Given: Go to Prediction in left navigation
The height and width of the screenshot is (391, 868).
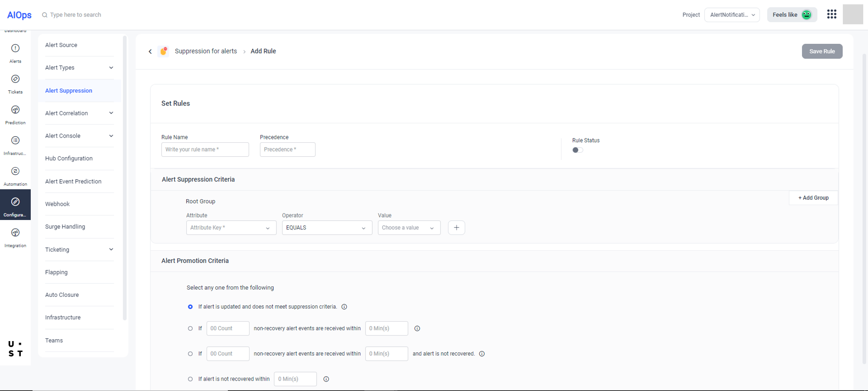Looking at the screenshot, I should coord(15,110).
